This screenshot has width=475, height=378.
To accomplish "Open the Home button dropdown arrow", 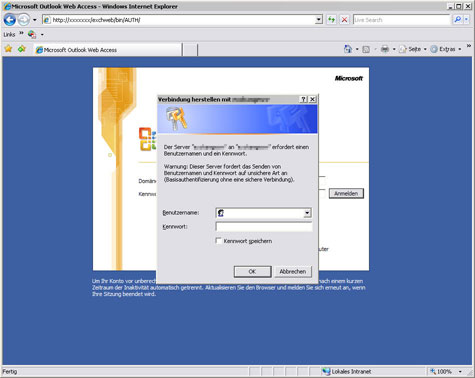I will [x=357, y=49].
